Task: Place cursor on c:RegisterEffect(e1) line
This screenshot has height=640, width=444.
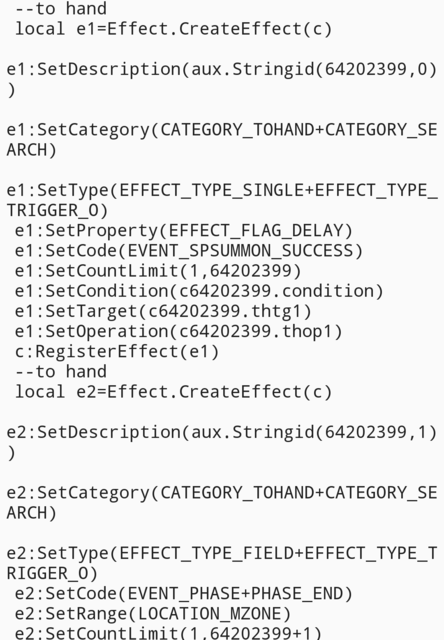Action: 117,351
